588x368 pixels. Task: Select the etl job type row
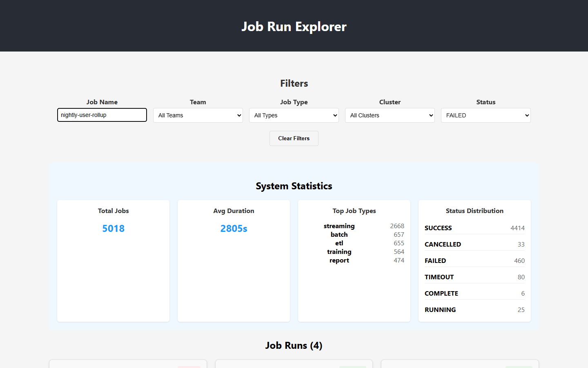click(x=354, y=243)
